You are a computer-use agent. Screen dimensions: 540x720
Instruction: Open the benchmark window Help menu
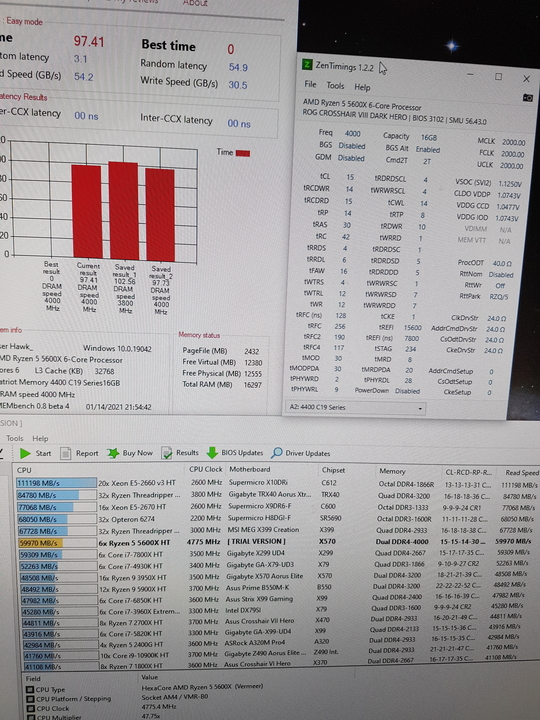[40, 439]
